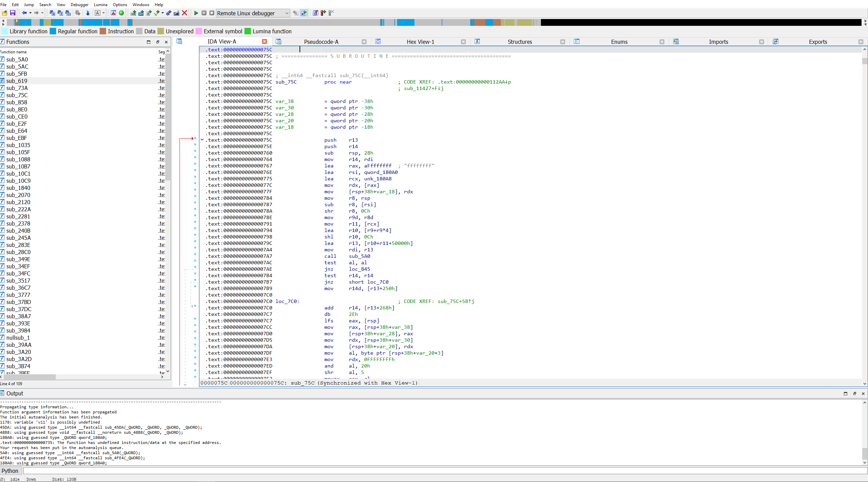Click the Jump back arrow icon
Screen dimensions: 868x482
[24, 13]
